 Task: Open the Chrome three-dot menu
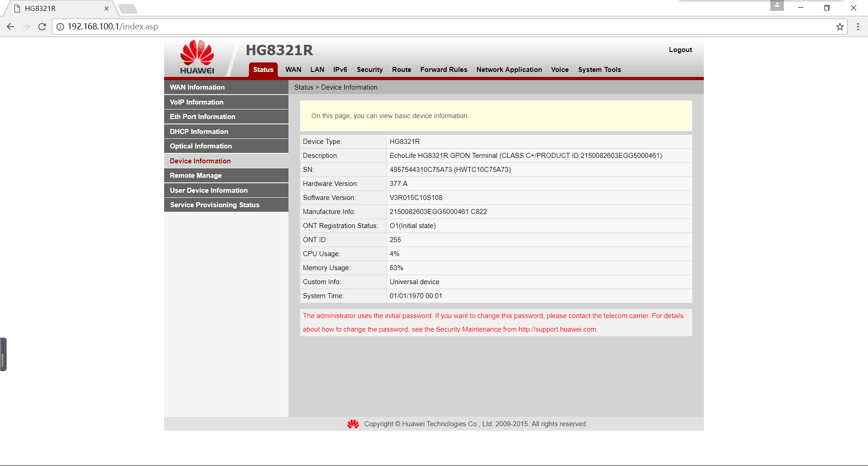tap(858, 27)
